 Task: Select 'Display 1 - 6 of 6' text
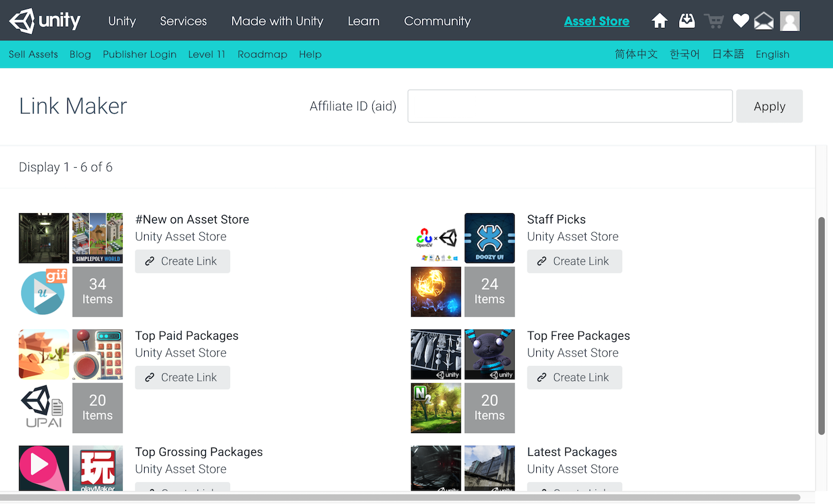tap(66, 167)
